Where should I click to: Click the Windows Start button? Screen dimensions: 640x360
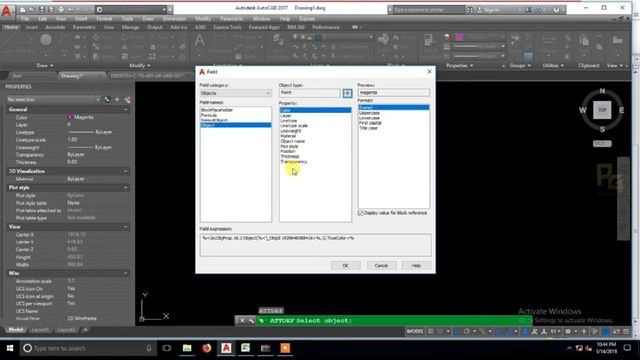coord(9,348)
